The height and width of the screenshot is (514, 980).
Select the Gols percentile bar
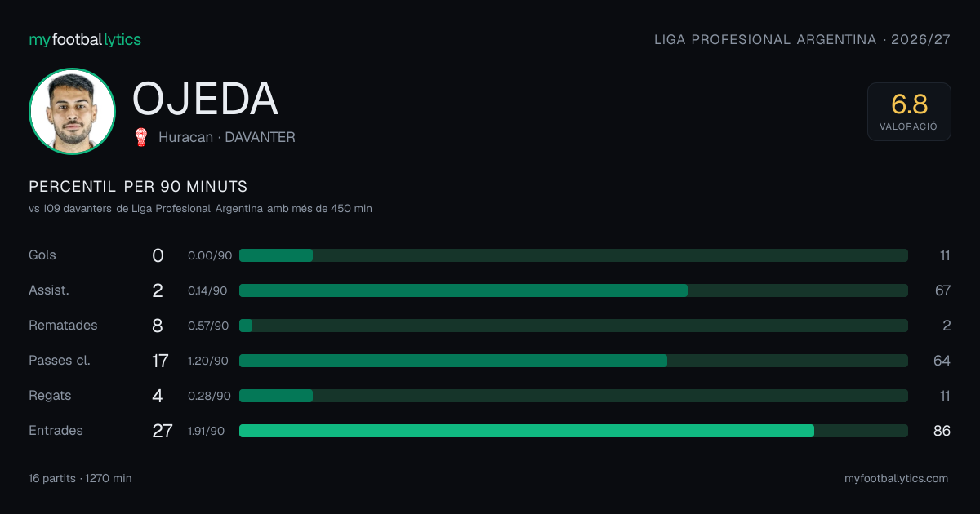click(x=573, y=255)
